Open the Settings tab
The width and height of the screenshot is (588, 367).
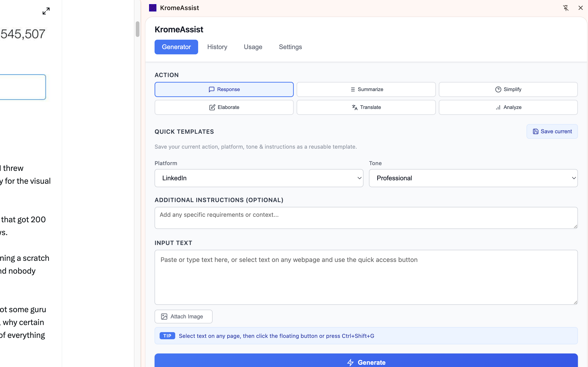tap(290, 47)
